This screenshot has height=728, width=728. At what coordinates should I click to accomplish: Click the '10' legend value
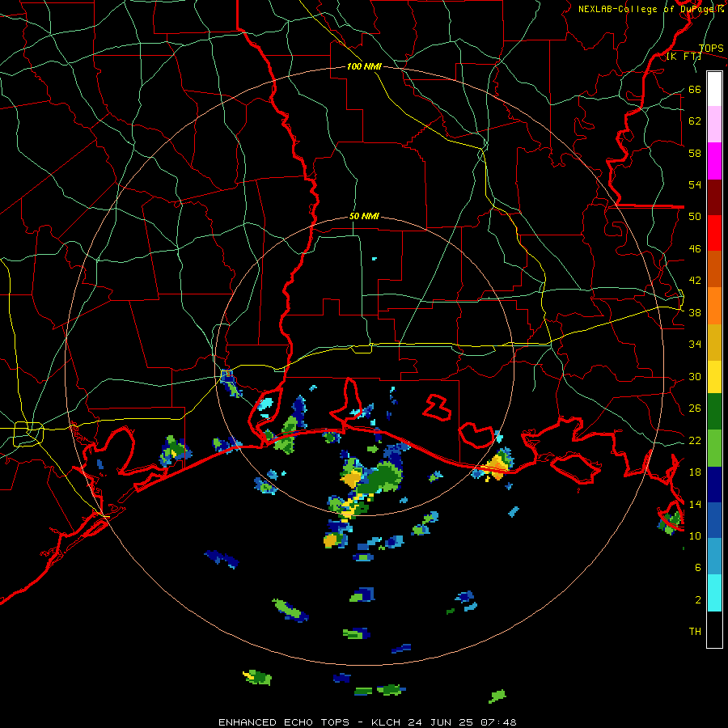click(x=695, y=535)
